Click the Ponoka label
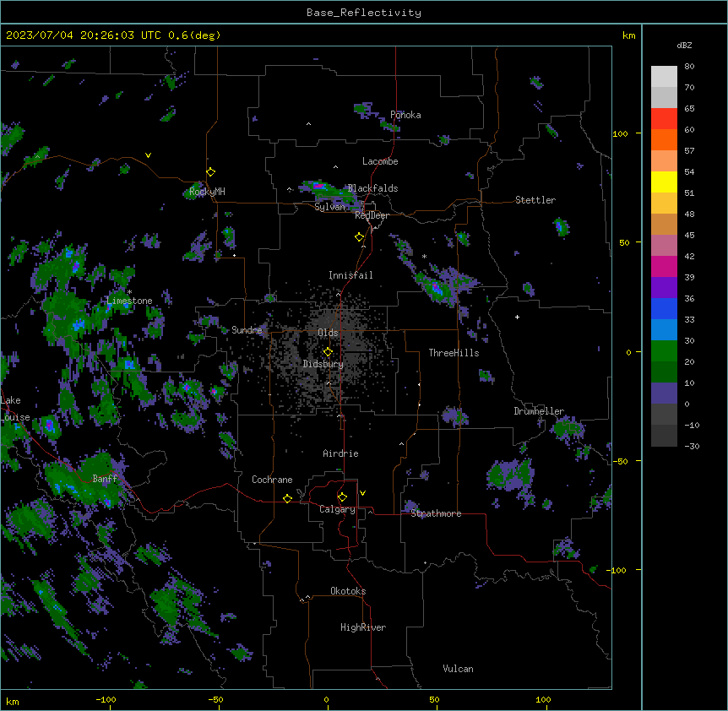The height and width of the screenshot is (711, 728). [x=405, y=115]
